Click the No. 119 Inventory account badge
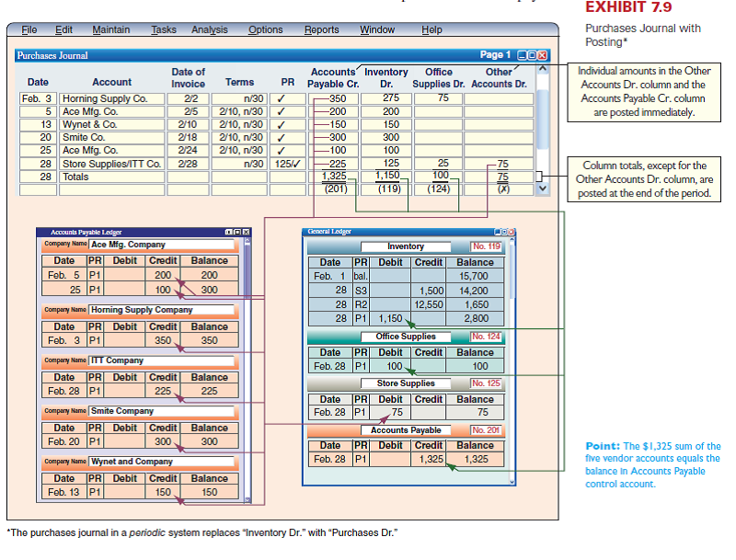The height and width of the screenshot is (560, 736). (x=486, y=246)
